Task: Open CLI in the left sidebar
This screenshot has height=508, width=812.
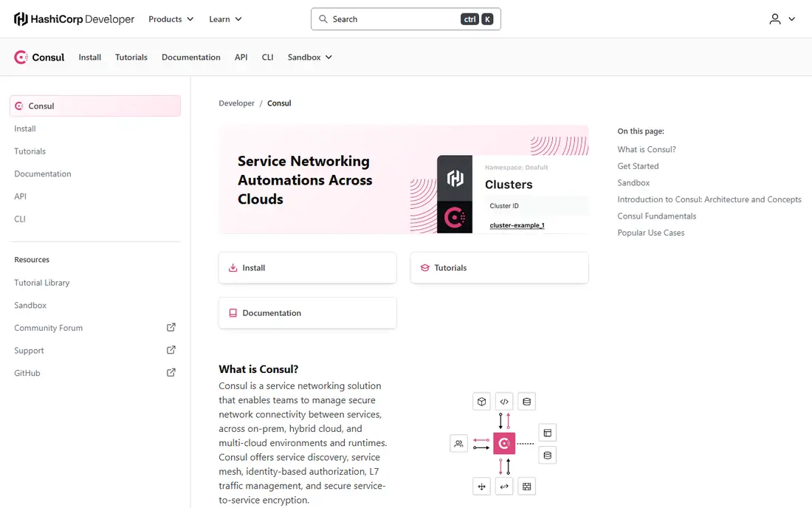Action: 20,219
